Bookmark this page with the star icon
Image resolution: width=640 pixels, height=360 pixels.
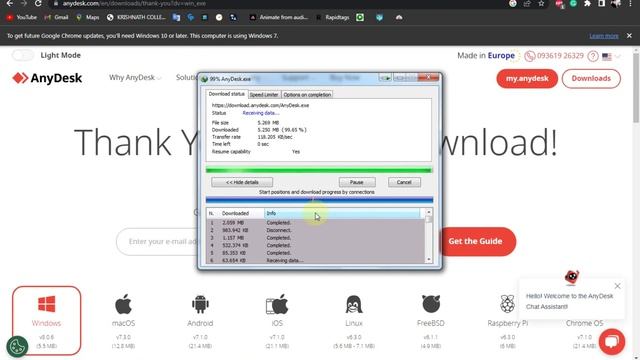pyautogui.click(x=541, y=4)
